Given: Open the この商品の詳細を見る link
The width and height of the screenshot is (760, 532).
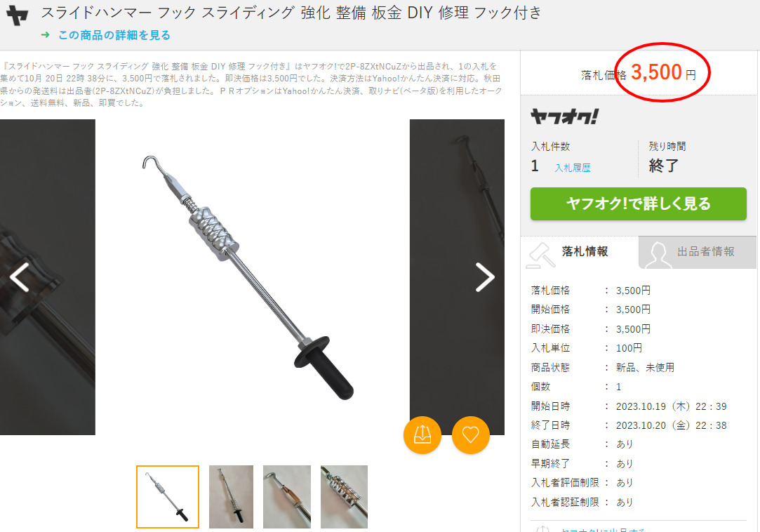Looking at the screenshot, I should click(x=114, y=35).
